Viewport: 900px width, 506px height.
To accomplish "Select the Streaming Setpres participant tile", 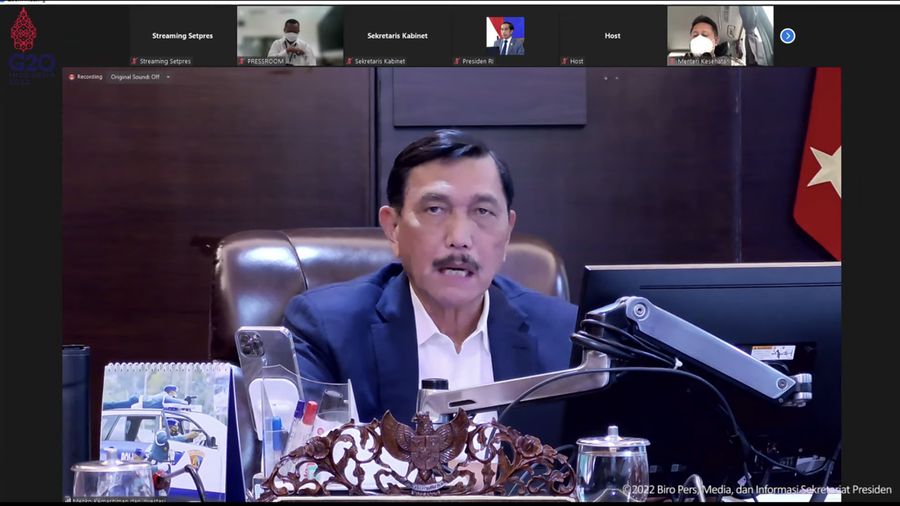I will coord(182,34).
